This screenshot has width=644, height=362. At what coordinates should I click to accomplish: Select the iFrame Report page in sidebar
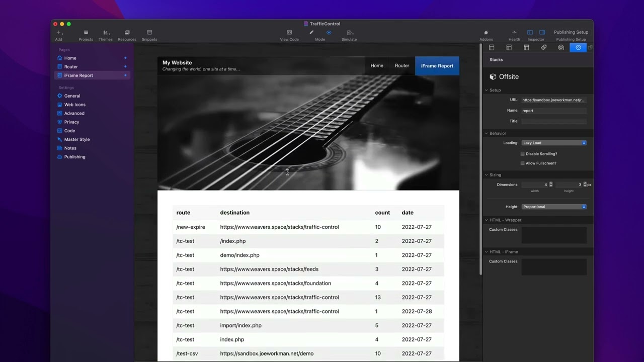pyautogui.click(x=92, y=75)
